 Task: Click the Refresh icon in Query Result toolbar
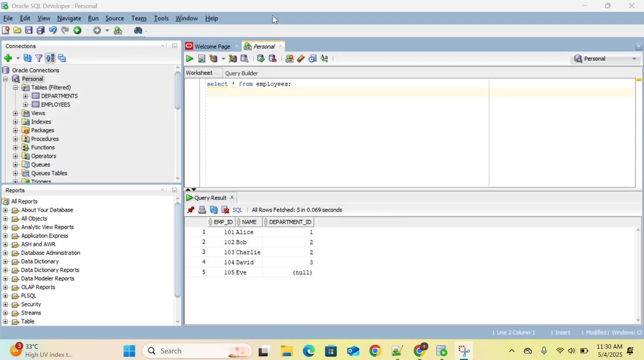(x=214, y=210)
